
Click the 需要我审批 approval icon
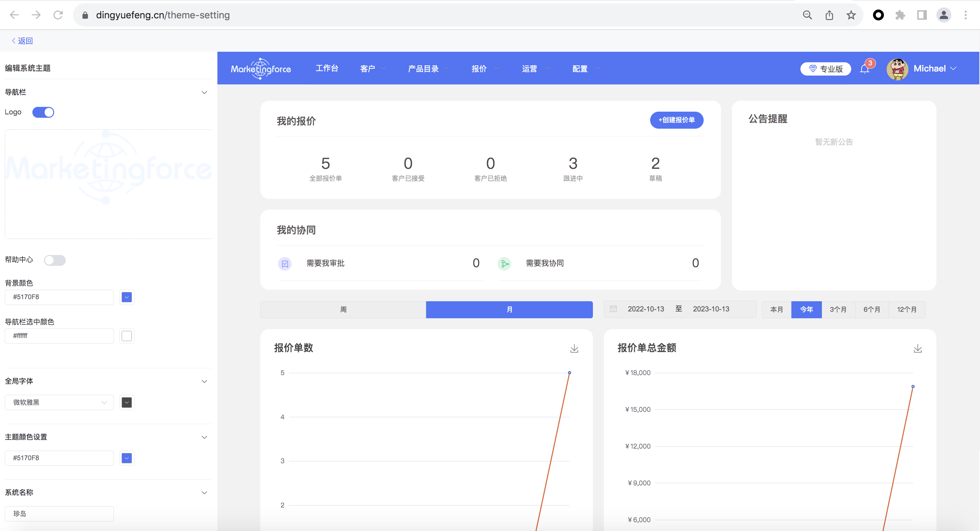point(285,263)
